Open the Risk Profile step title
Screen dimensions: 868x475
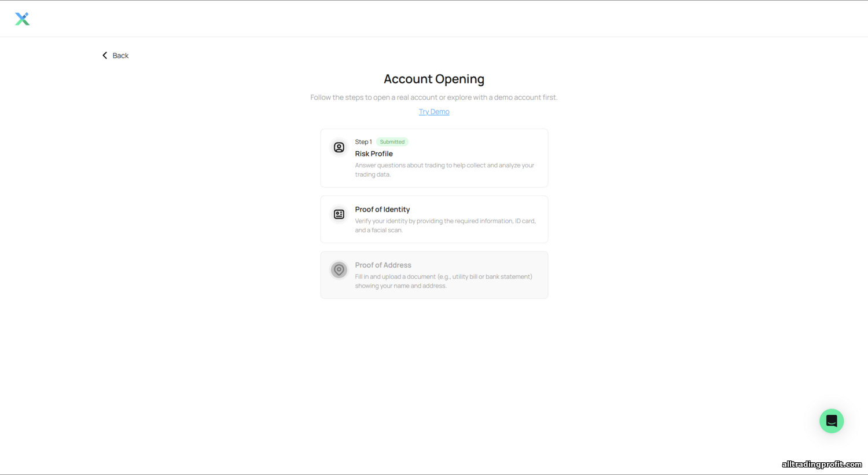coord(374,154)
